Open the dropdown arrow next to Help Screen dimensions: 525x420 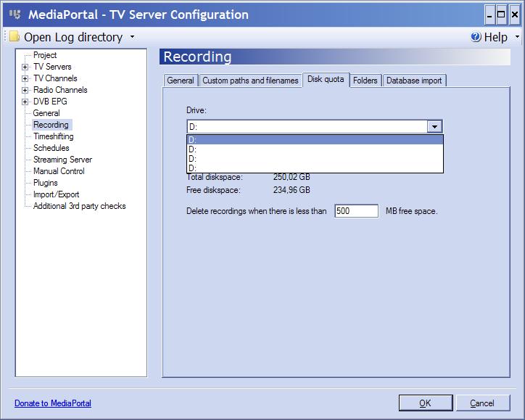(x=517, y=37)
